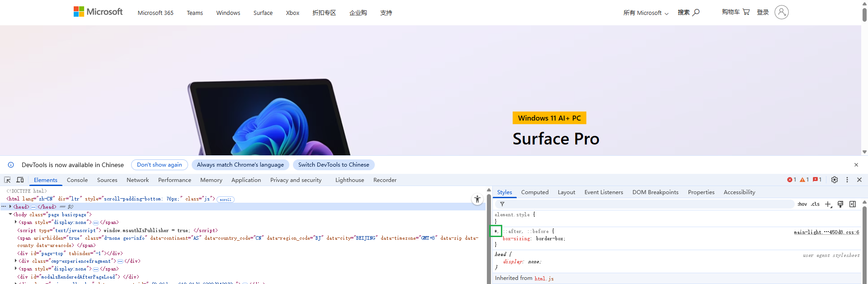
Task: Open the shopping cart 购物车
Action: coord(736,12)
